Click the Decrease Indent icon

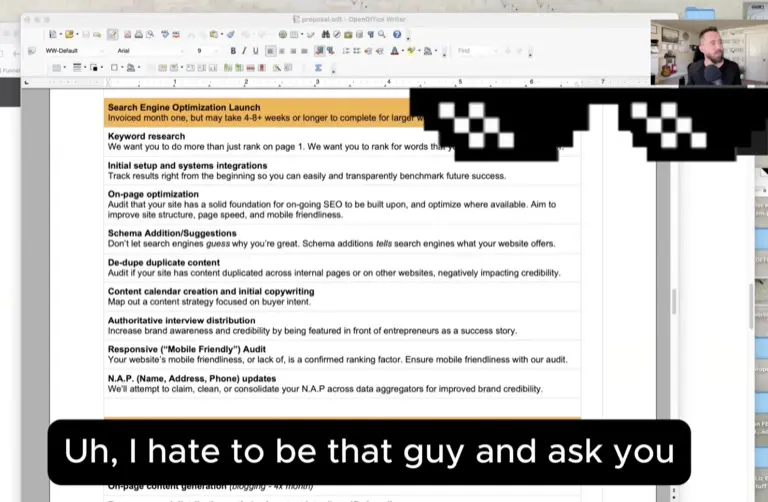(368, 51)
